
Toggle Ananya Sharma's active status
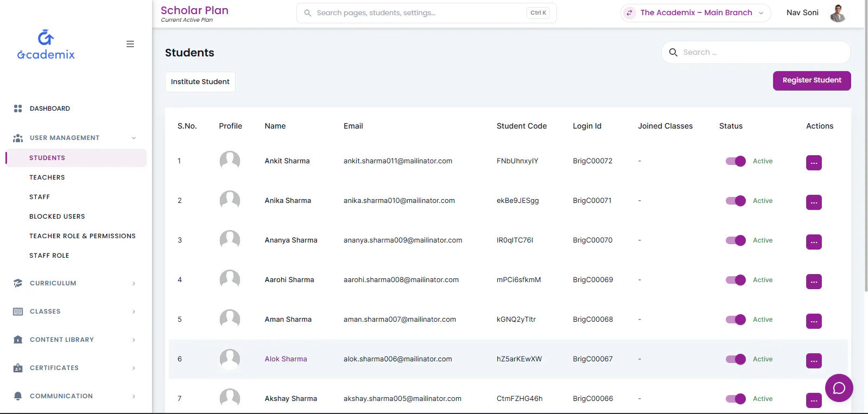coord(736,240)
